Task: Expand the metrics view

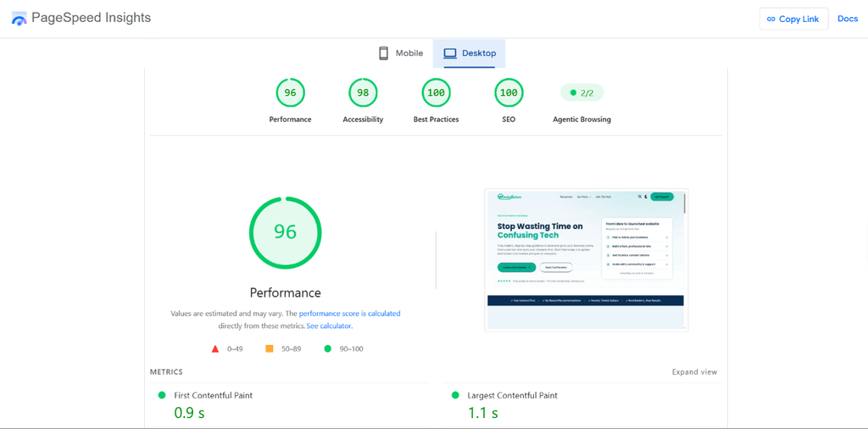Action: click(694, 372)
